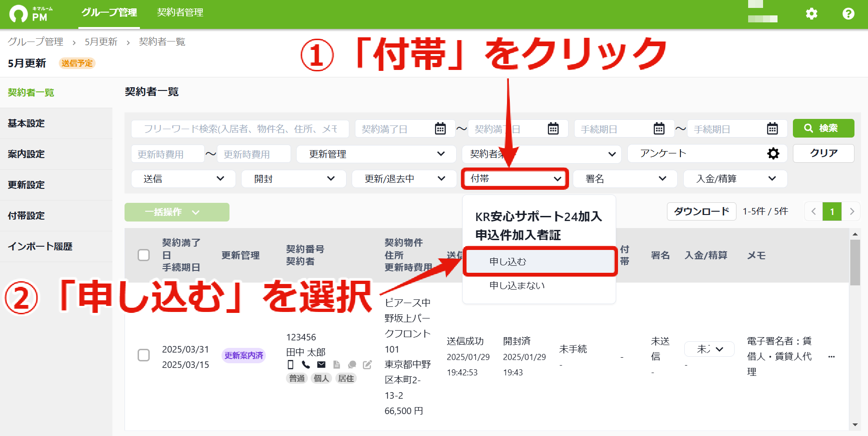Click the document icon for 田中 太郎
The image size is (868, 436).
tap(337, 365)
